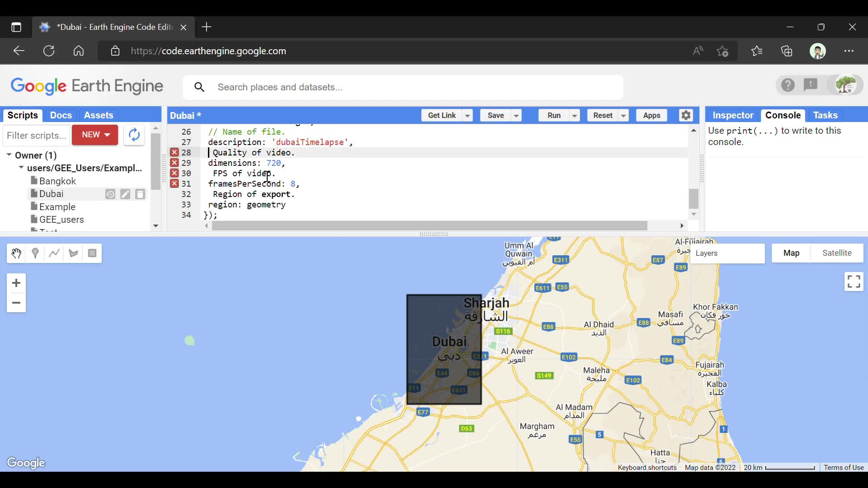Open the Run dropdown arrow
The image size is (868, 488).
click(575, 116)
